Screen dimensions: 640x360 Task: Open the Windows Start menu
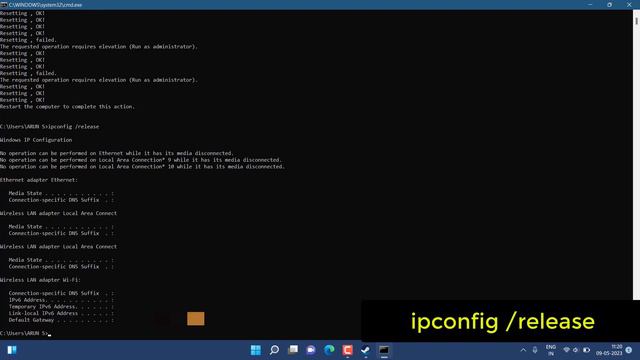(x=256, y=350)
